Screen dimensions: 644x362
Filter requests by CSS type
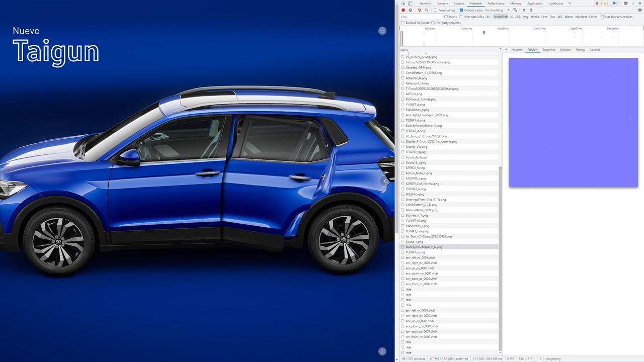[x=518, y=17]
